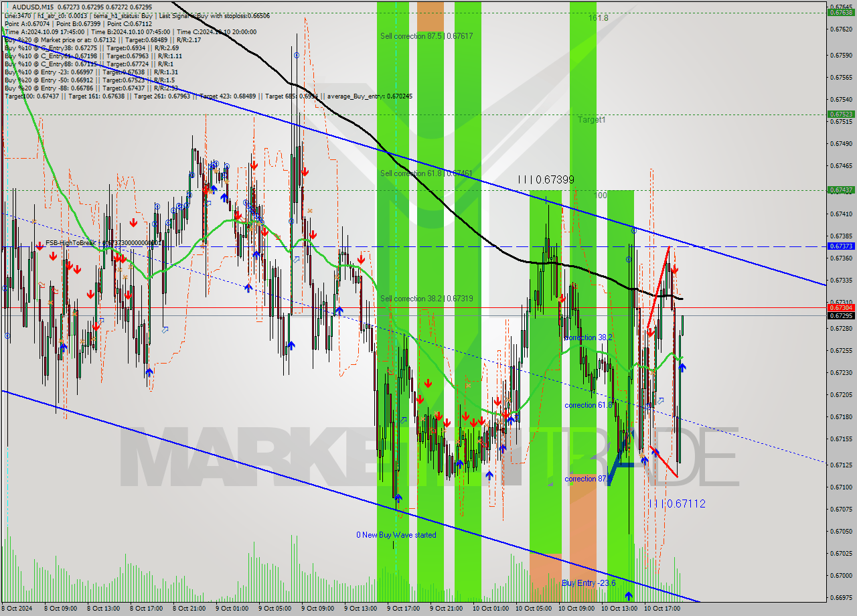Click the green 0.67638 price tag

click(x=840, y=12)
